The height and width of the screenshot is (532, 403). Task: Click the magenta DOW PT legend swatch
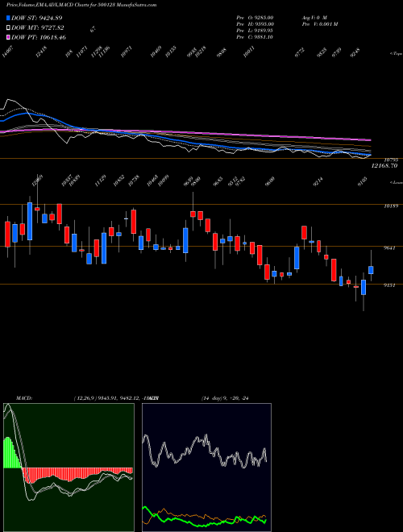point(8,37)
